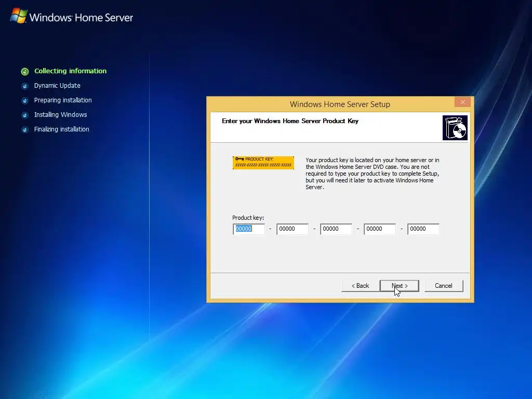Click the Preparing installation step bullet icon

point(25,100)
